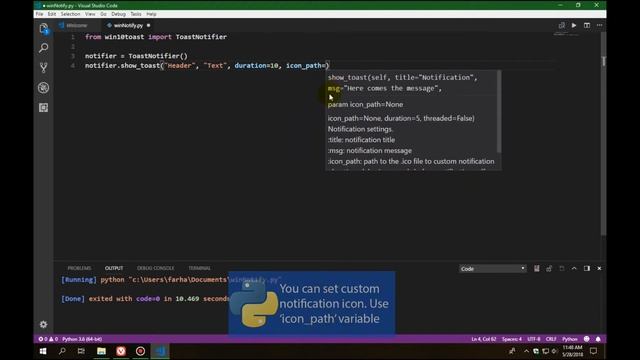Click the dimmed square icon in the panel toolbar
The image size is (640, 360).
[x=562, y=268]
